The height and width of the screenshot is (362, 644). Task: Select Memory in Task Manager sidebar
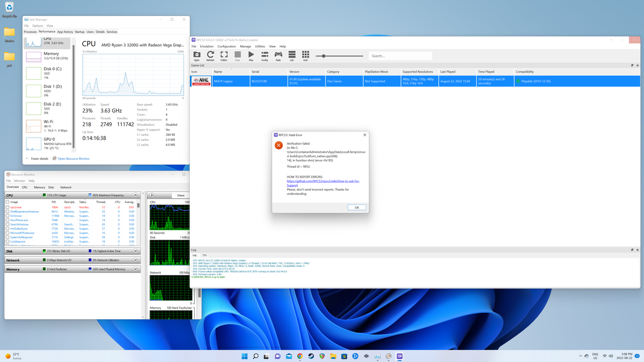48,57
